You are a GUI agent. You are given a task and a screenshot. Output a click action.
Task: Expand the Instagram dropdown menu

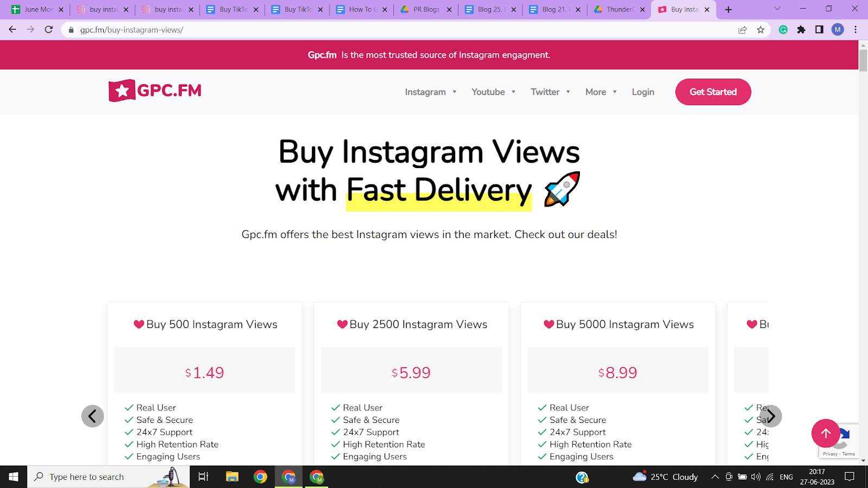tap(431, 92)
